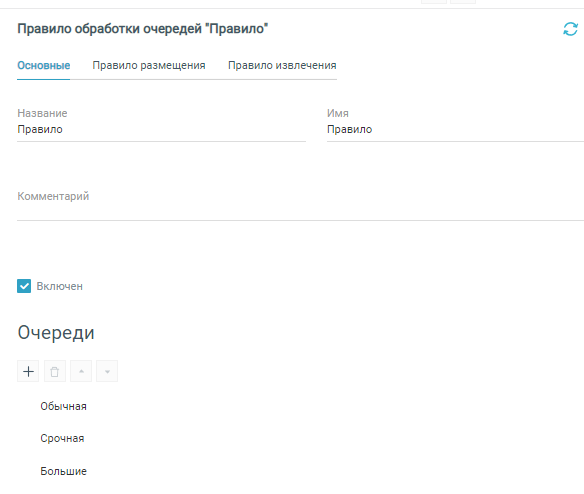Open the Правило размещения tab

(x=149, y=66)
